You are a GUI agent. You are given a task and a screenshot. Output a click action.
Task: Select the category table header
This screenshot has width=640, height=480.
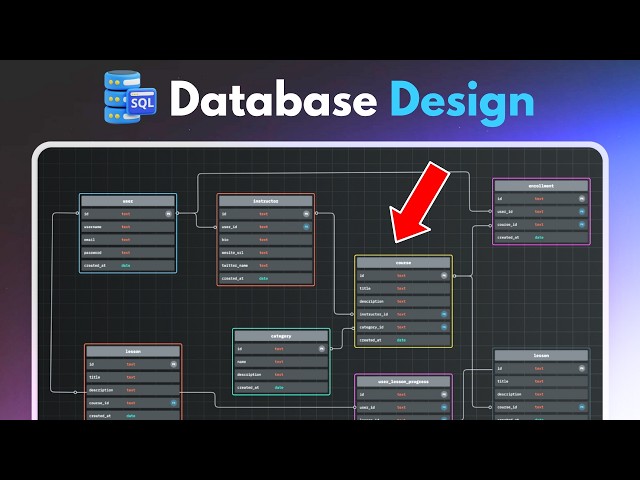(x=281, y=336)
